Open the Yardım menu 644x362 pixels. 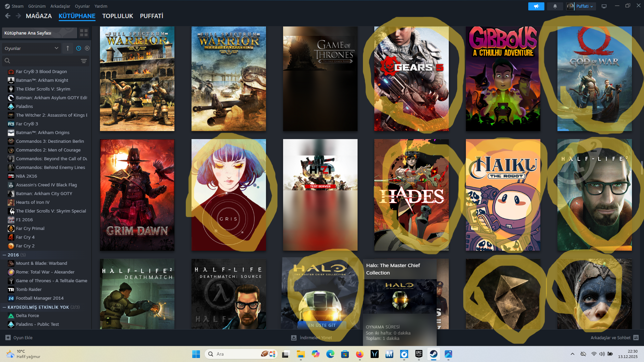pyautogui.click(x=101, y=6)
